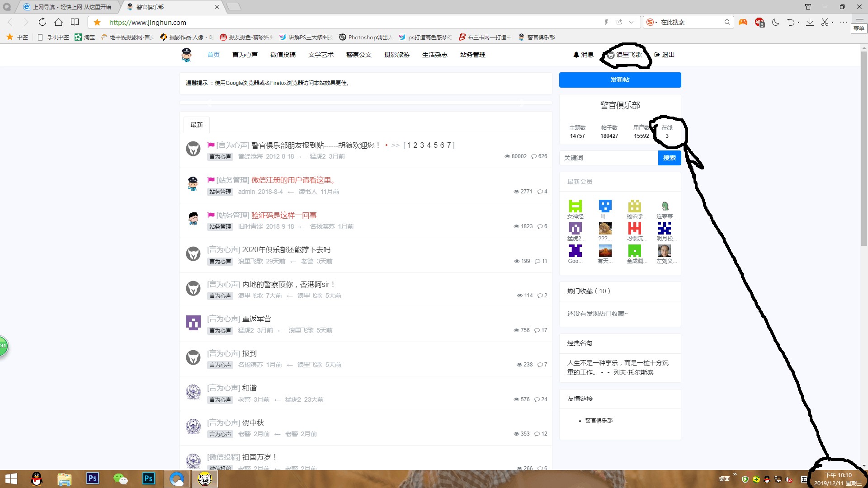
Task: Open the 生活杂志 navigation item
Action: (434, 55)
